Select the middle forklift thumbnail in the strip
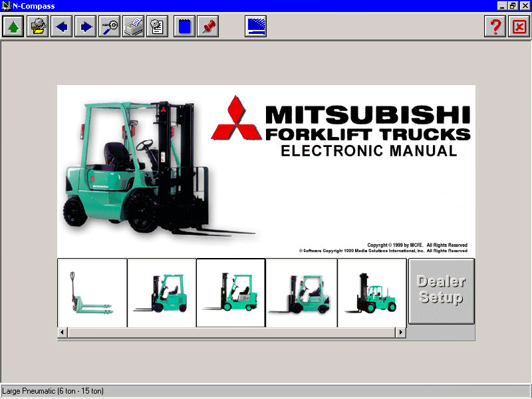 point(231,293)
